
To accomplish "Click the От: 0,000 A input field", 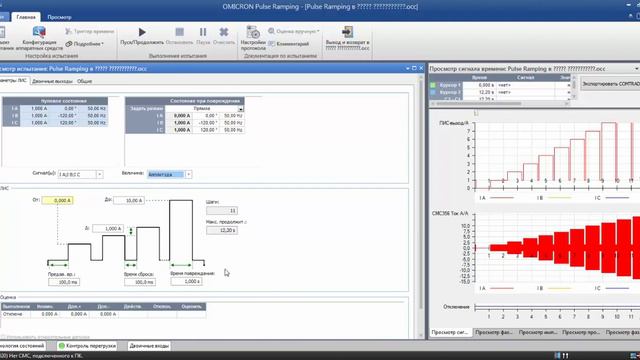I will [x=58, y=200].
